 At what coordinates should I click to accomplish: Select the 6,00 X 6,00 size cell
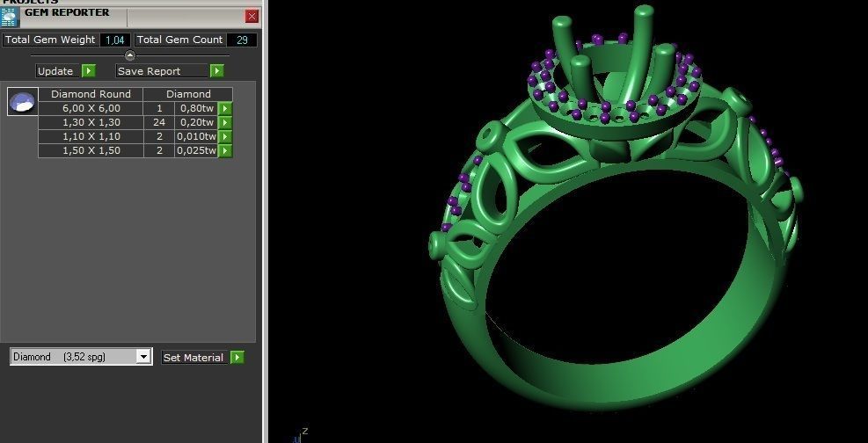(x=91, y=108)
